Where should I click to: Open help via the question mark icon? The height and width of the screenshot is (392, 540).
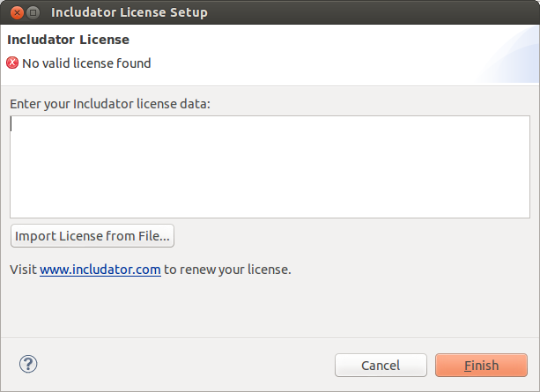(x=28, y=364)
